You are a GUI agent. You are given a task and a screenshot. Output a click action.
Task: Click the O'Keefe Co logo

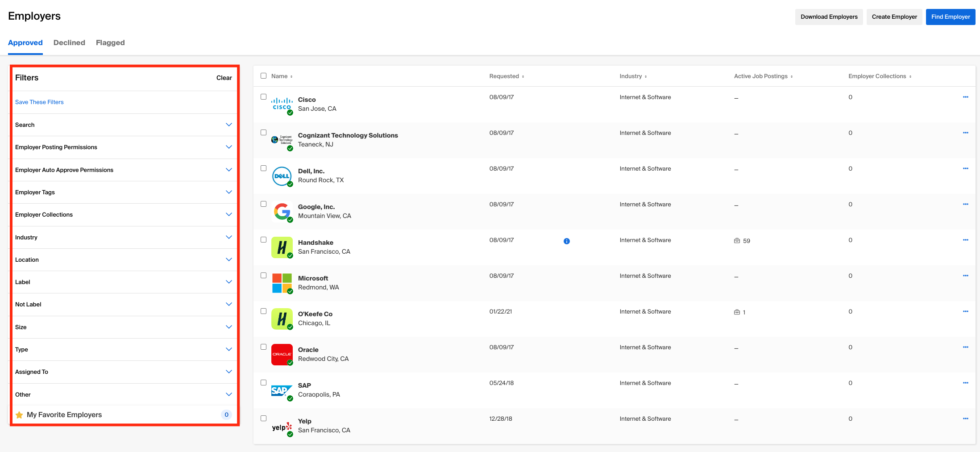tap(282, 318)
